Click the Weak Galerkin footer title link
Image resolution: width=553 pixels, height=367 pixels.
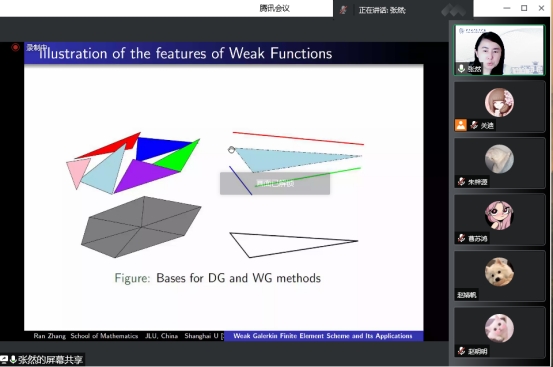[323, 336]
